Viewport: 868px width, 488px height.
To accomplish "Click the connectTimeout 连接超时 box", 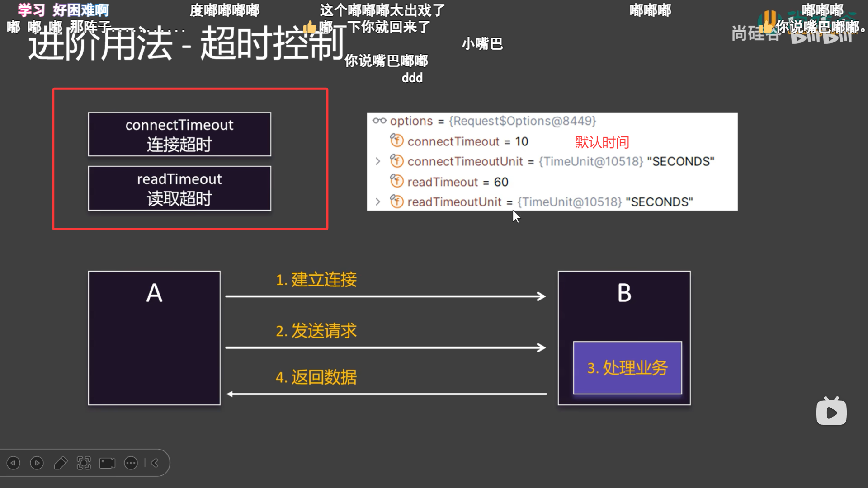I will pyautogui.click(x=179, y=134).
